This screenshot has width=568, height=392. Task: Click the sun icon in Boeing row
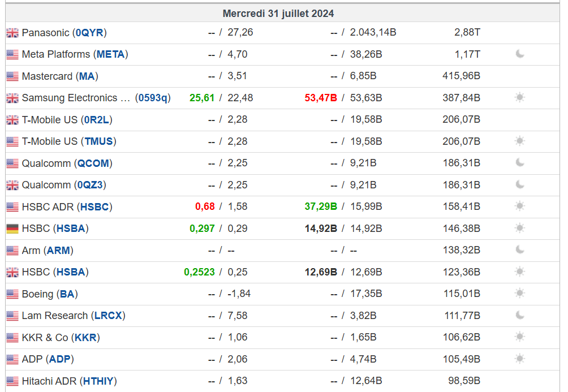520,294
